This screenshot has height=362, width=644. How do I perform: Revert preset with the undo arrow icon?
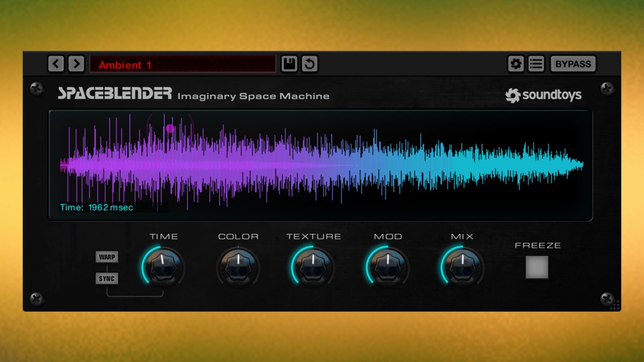[309, 64]
